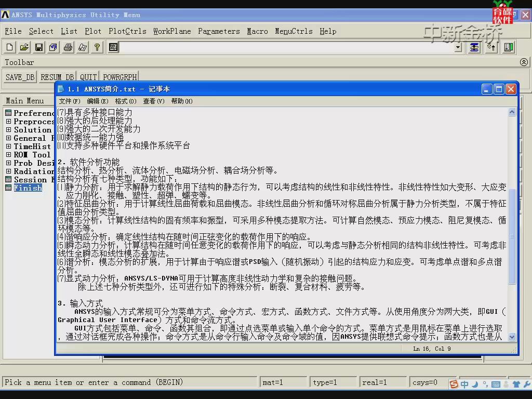Click the Notepad vertical scrollbar thumb
The width and height of the screenshot is (532, 399).
click(x=512, y=236)
